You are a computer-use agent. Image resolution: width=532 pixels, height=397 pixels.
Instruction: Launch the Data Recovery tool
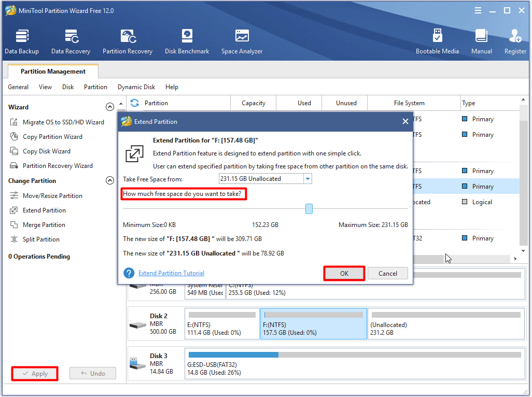[x=71, y=41]
